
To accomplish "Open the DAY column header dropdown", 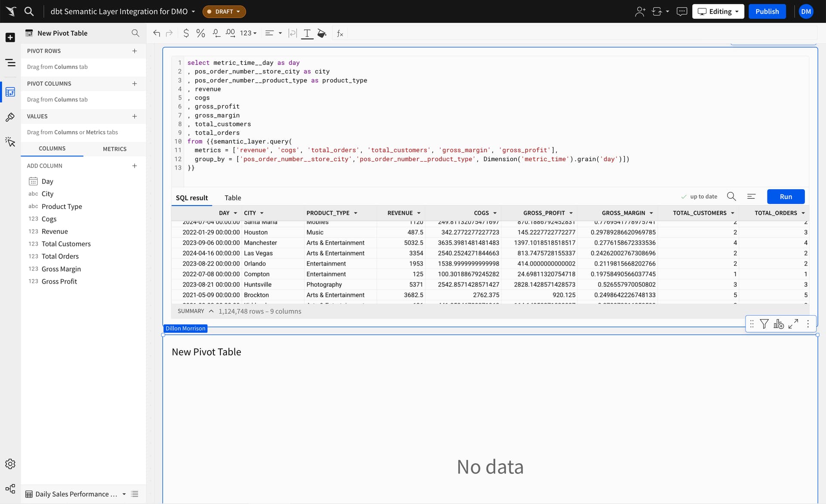I will pos(236,213).
